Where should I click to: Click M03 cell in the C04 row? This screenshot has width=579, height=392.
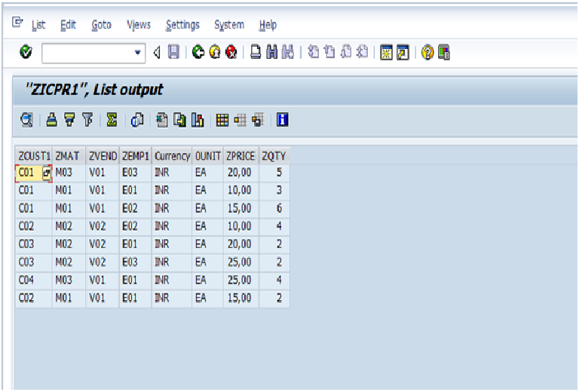pyautogui.click(x=69, y=280)
